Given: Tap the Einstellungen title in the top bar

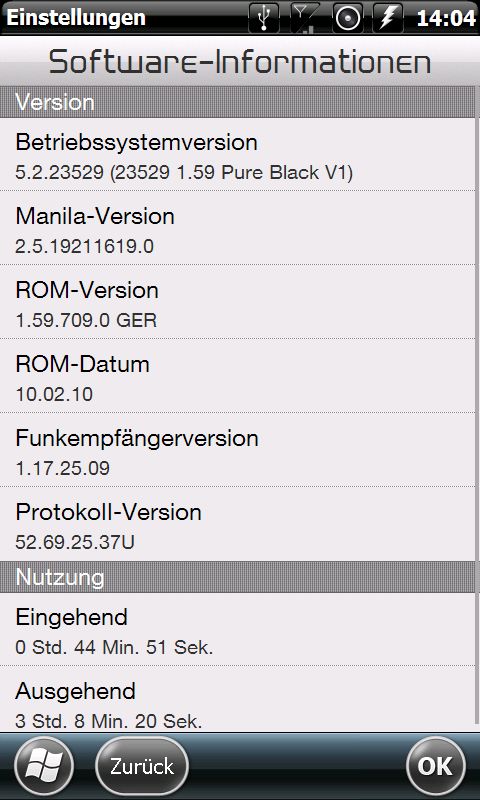Looking at the screenshot, I should (76, 18).
